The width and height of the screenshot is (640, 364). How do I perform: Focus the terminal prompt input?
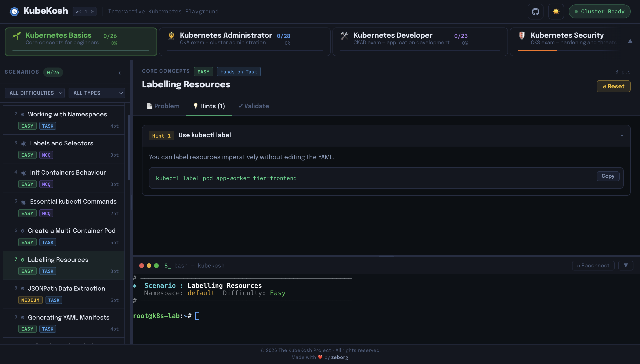pyautogui.click(x=197, y=316)
